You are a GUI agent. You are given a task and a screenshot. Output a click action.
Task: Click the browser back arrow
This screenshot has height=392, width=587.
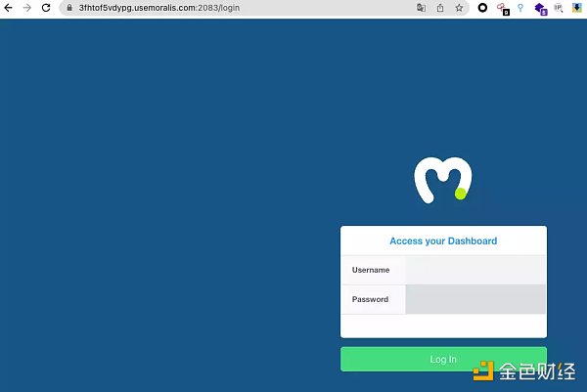[x=9, y=8]
